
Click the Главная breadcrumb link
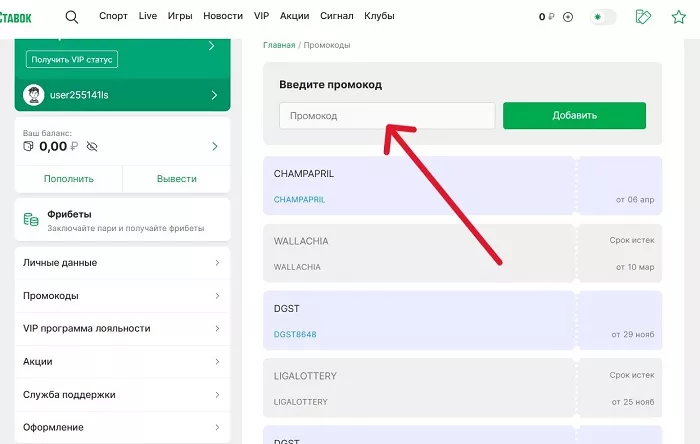279,45
